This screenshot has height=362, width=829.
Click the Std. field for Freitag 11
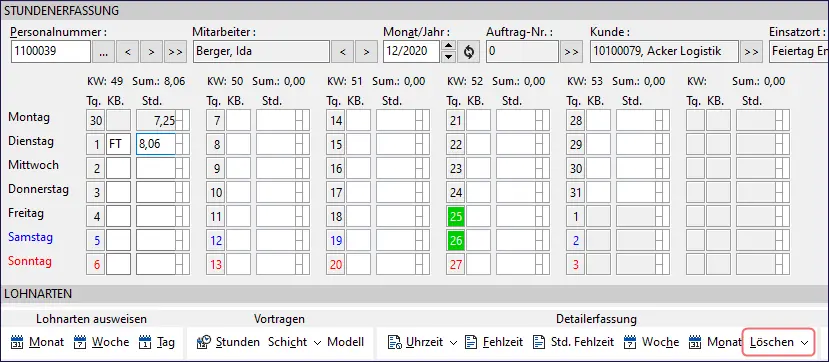click(x=276, y=216)
